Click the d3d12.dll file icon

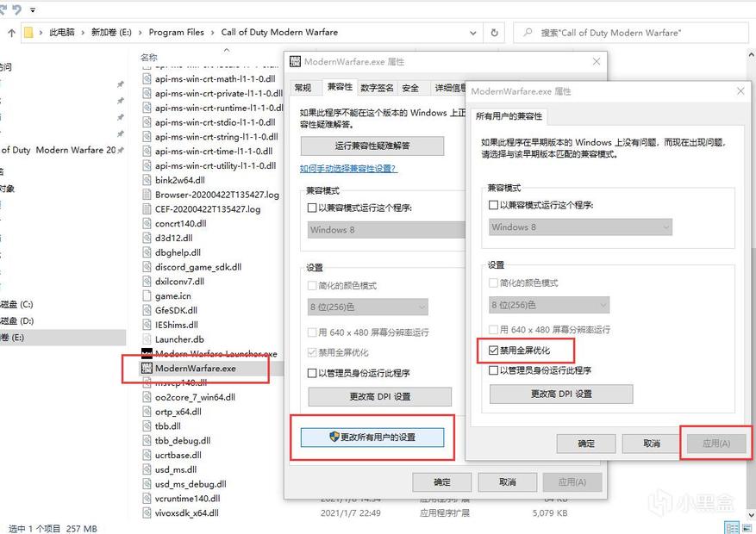tap(147, 238)
